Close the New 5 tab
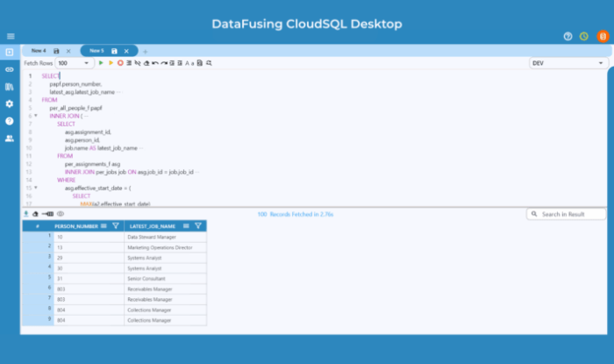 click(x=126, y=51)
